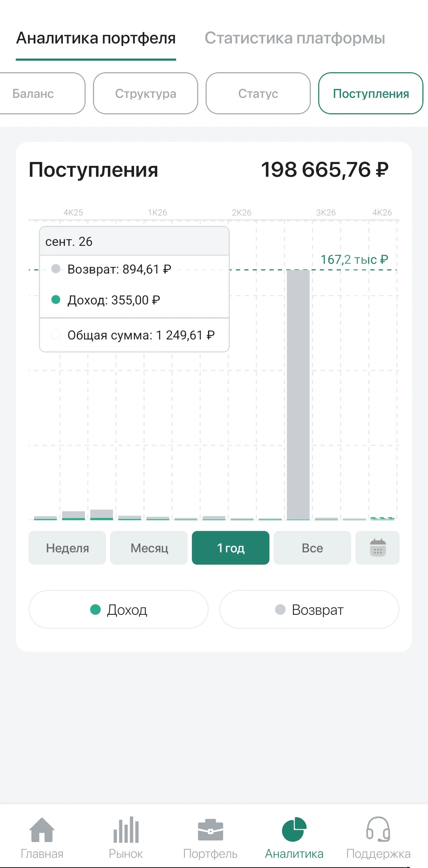Open the Структура section
Screen dimensions: 428x868
[146, 93]
